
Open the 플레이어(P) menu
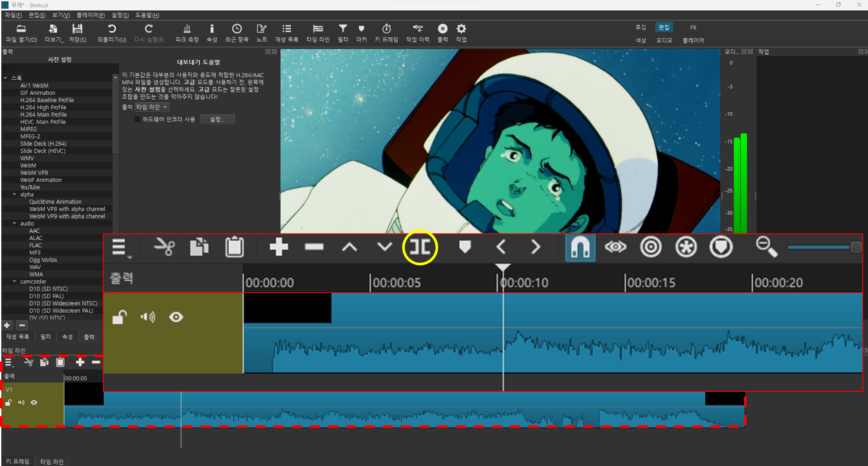point(91,15)
